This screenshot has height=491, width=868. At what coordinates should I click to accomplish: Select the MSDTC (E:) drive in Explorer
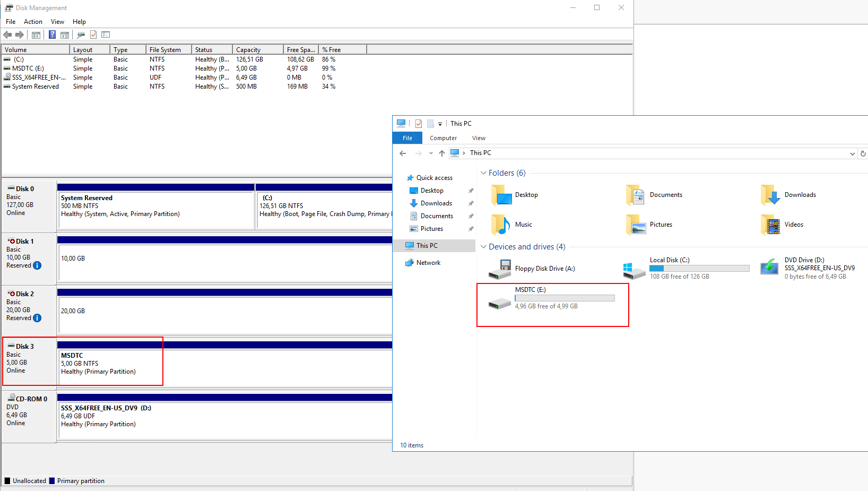552,298
